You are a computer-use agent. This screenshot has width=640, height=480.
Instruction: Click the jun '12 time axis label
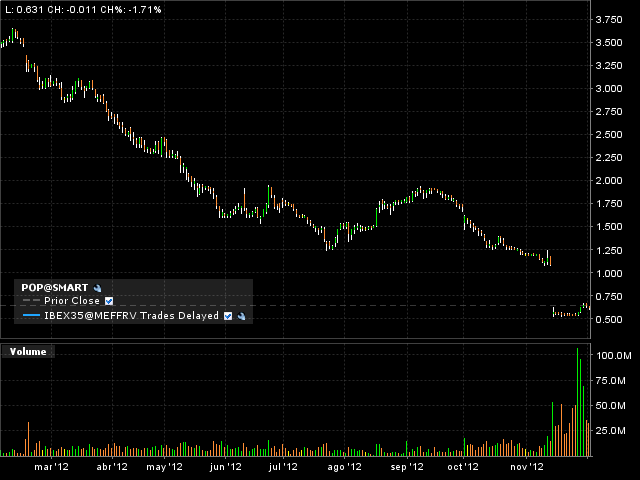pyautogui.click(x=225, y=467)
